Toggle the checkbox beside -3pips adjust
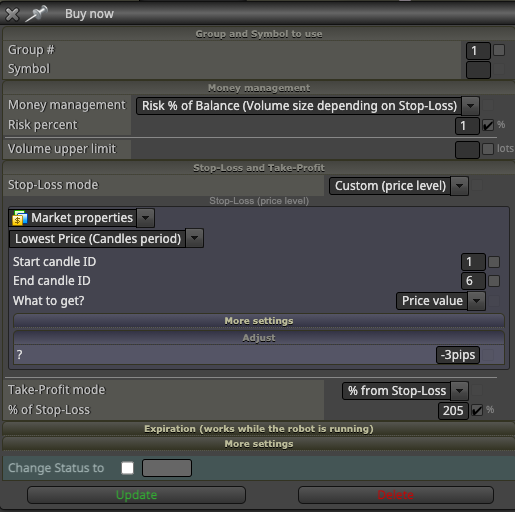 pyautogui.click(x=488, y=355)
